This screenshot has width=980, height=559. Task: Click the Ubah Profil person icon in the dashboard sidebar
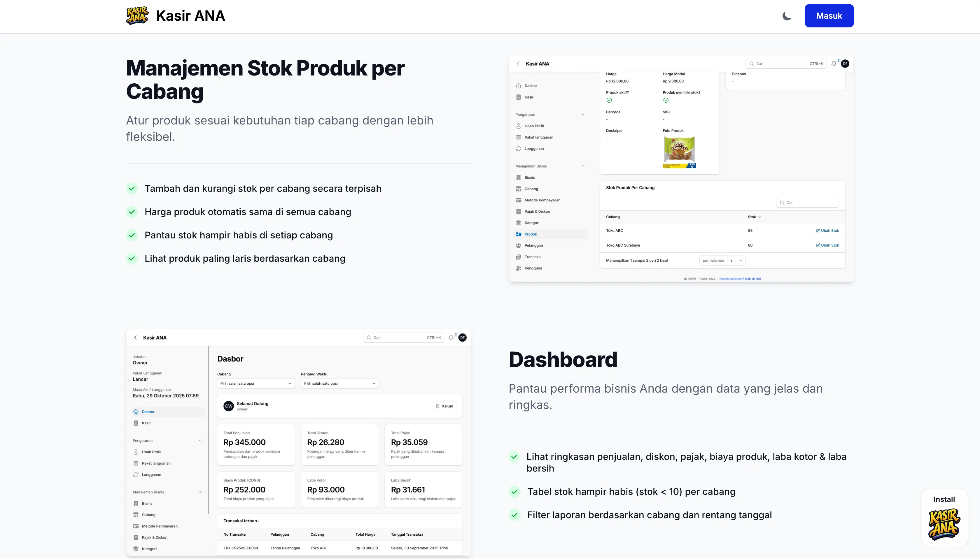coord(136,452)
